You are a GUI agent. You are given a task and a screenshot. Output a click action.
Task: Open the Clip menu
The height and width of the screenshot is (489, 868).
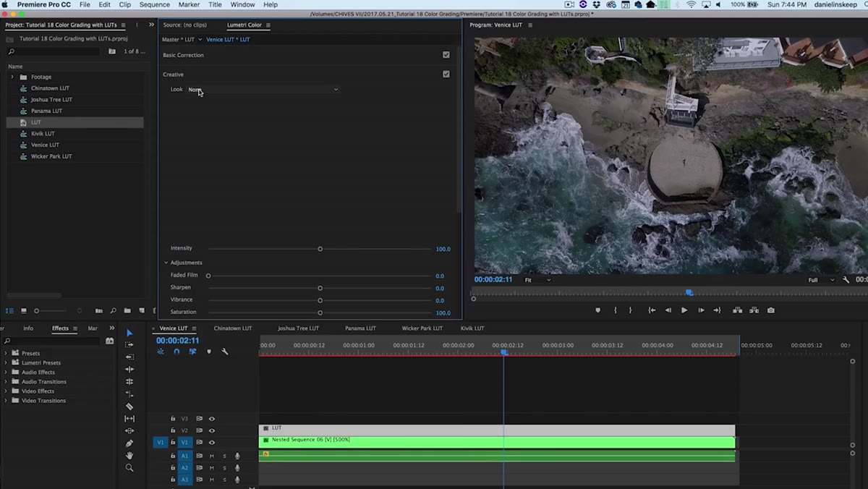(x=124, y=4)
